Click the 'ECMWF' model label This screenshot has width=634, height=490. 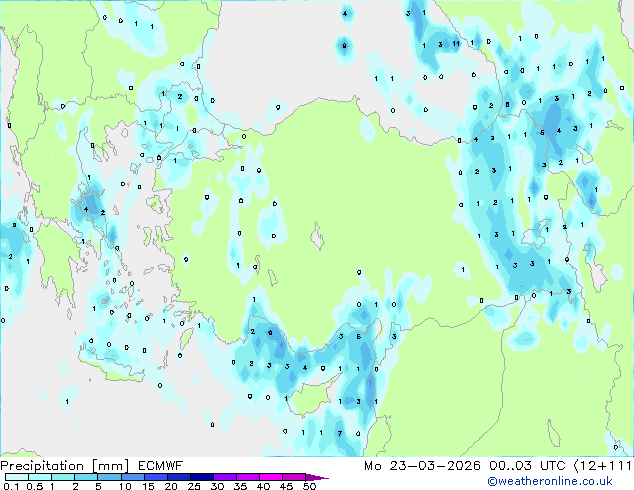pyautogui.click(x=161, y=466)
